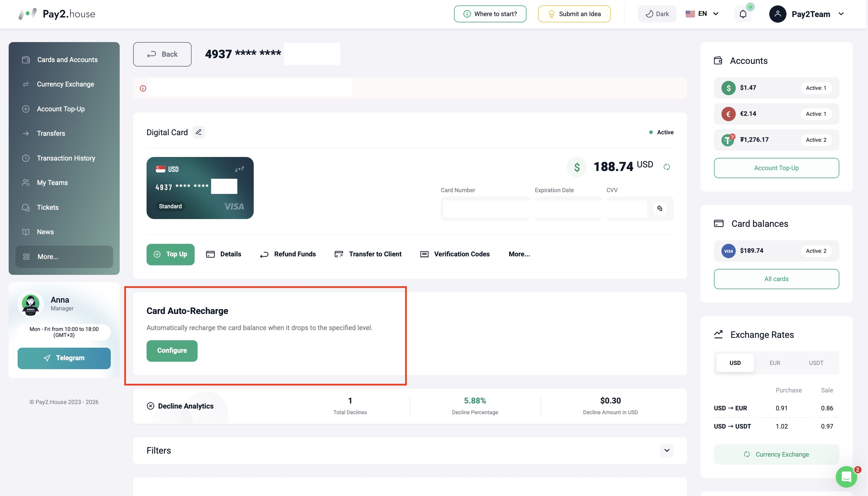Toggle Dark mode
Screen dimensions: 868x496
[x=657, y=14]
